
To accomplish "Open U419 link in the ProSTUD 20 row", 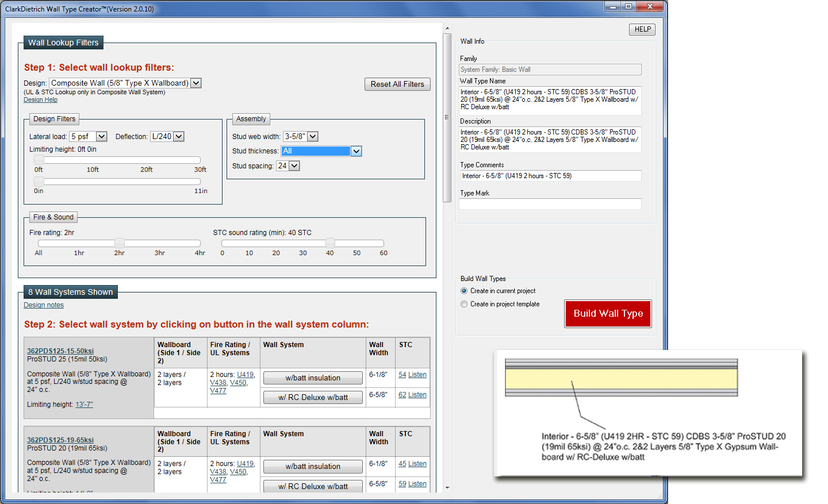I will pyautogui.click(x=245, y=464).
